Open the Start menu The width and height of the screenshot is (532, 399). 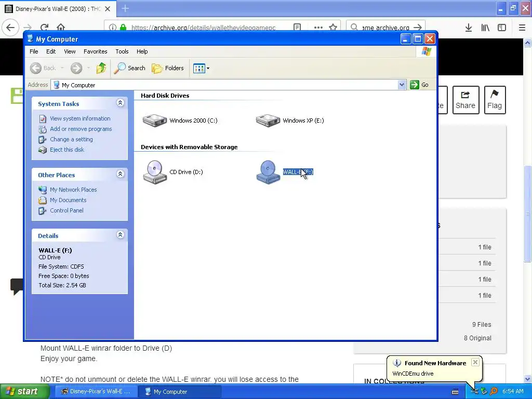click(x=25, y=392)
